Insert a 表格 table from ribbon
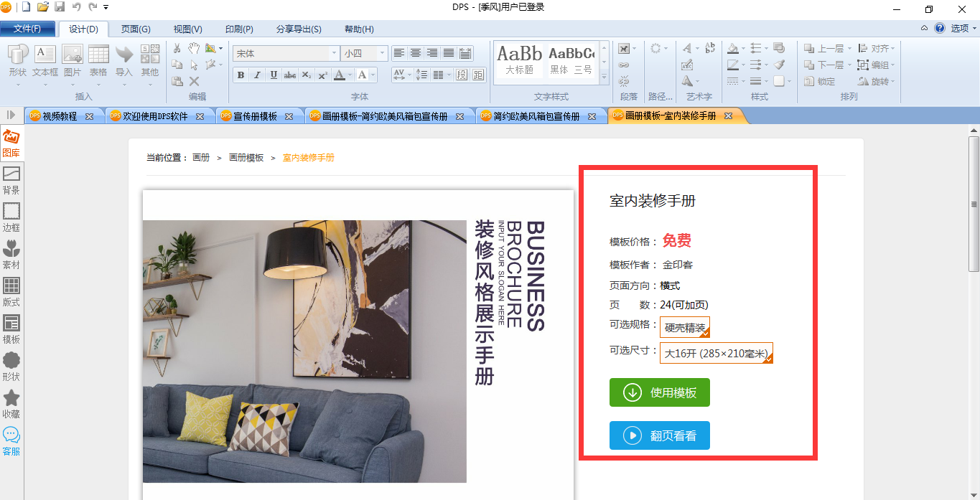This screenshot has width=980, height=500. click(x=98, y=61)
